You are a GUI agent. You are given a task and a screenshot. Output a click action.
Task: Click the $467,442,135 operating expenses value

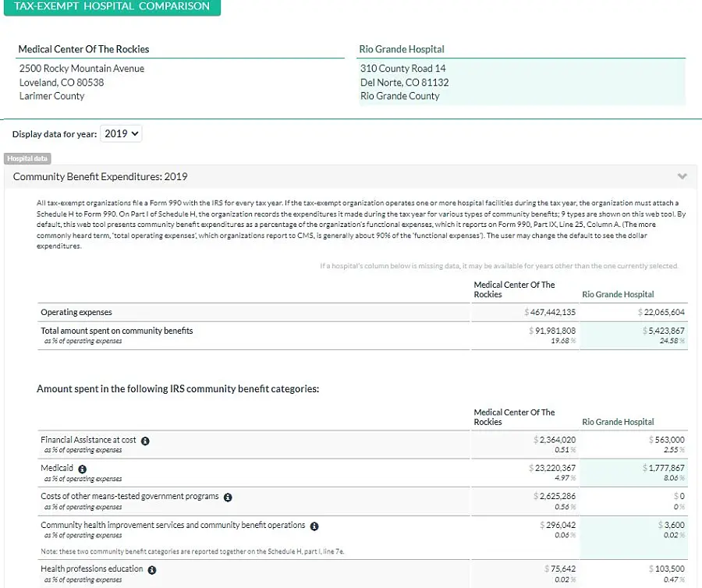click(551, 313)
